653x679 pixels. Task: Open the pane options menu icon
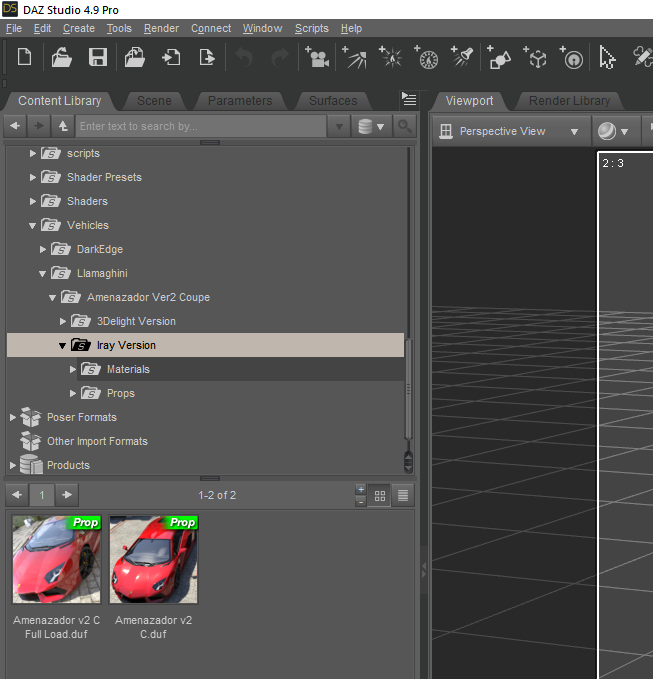coord(409,99)
